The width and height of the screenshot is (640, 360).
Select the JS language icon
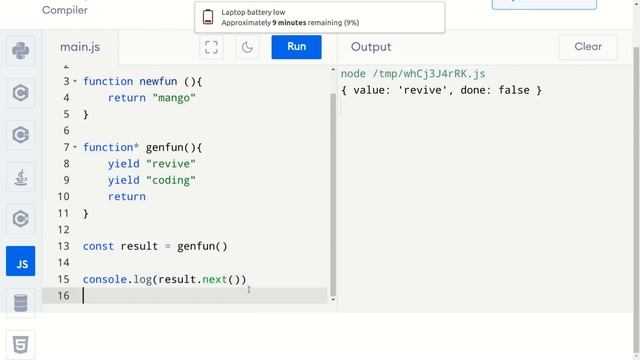tap(20, 261)
